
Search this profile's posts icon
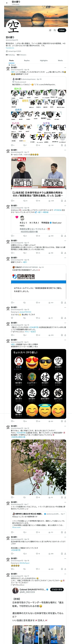[55, 30]
